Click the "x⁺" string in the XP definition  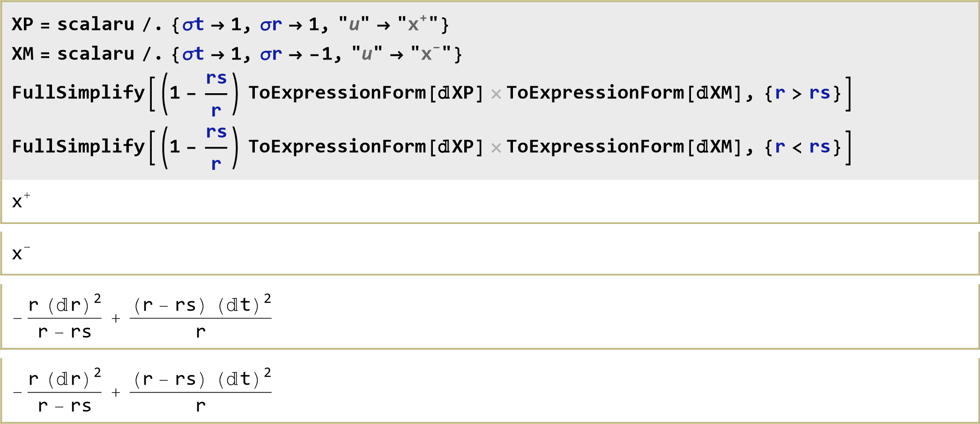point(417,24)
